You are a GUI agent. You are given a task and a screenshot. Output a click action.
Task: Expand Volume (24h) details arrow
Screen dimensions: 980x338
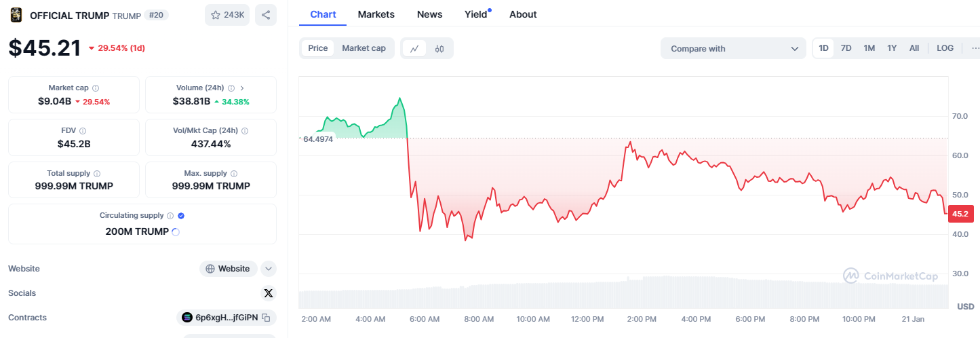point(242,88)
